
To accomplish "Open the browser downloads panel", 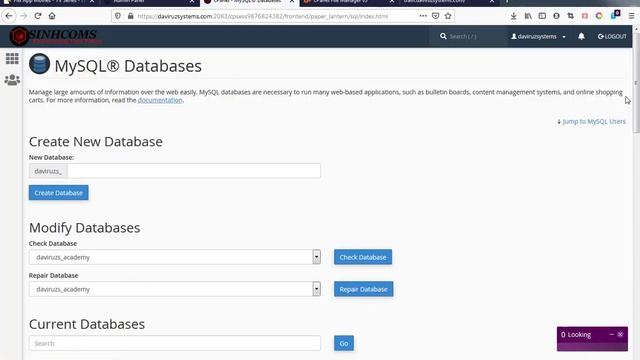I will 513,16.
